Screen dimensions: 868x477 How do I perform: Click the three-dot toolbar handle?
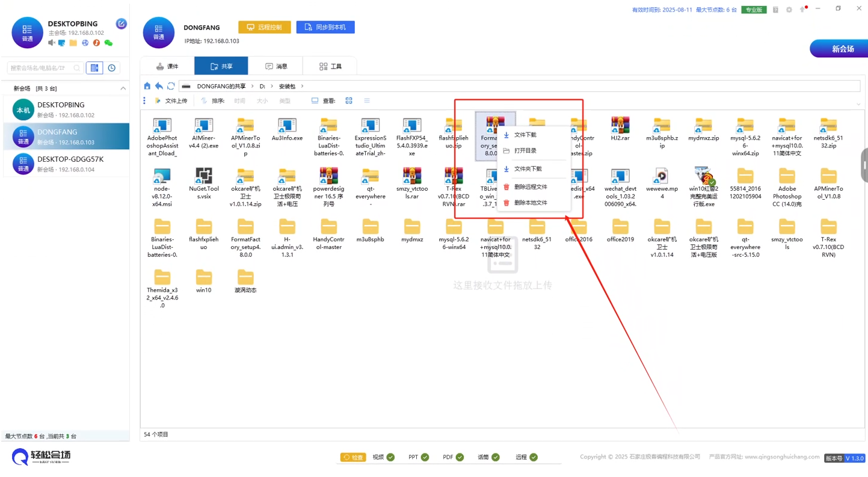pyautogui.click(x=144, y=101)
